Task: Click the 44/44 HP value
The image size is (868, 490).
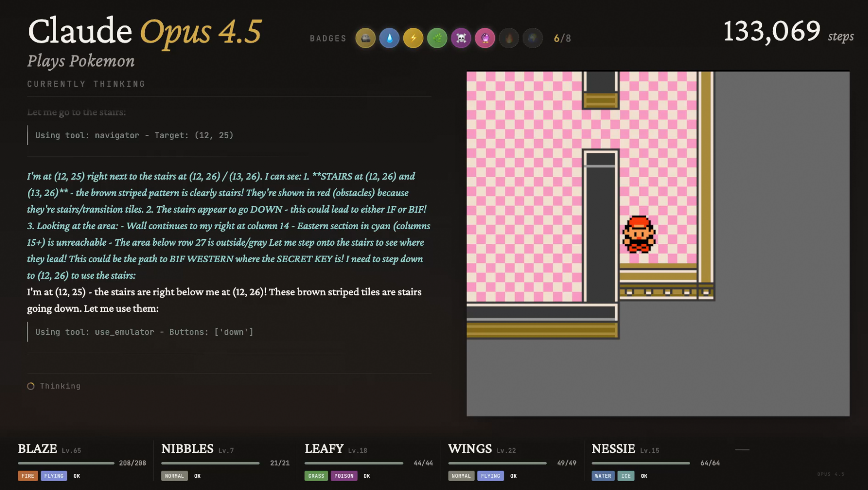Action: (x=423, y=463)
